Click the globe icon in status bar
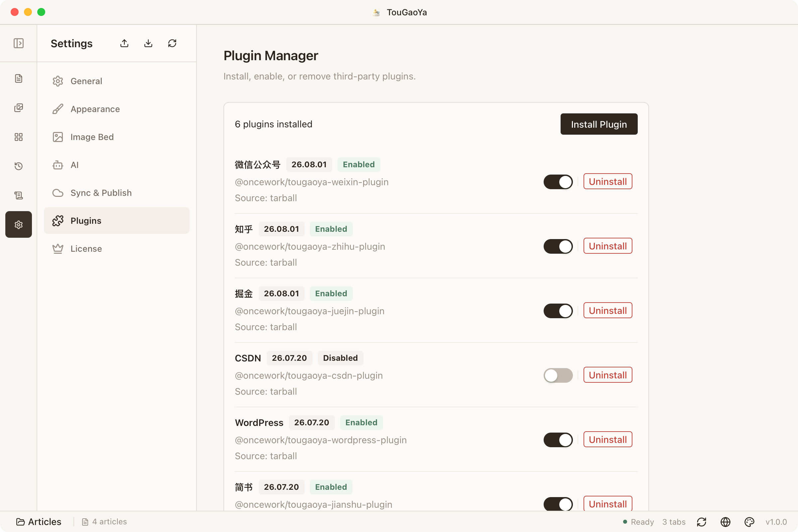Screen dimensions: 798x532 pos(726,522)
